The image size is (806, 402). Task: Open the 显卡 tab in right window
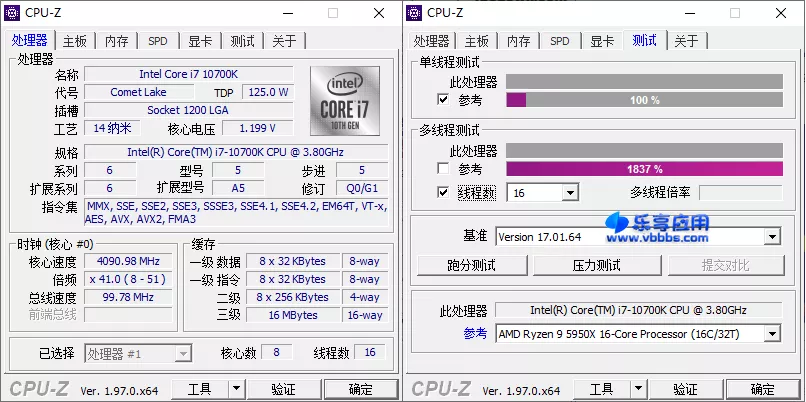pos(602,41)
